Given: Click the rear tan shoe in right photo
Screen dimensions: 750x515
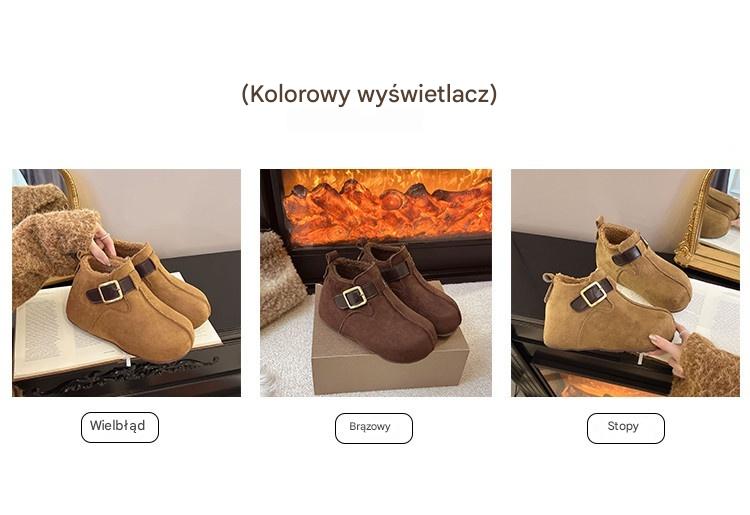Looking at the screenshot, I should click(x=643, y=263).
